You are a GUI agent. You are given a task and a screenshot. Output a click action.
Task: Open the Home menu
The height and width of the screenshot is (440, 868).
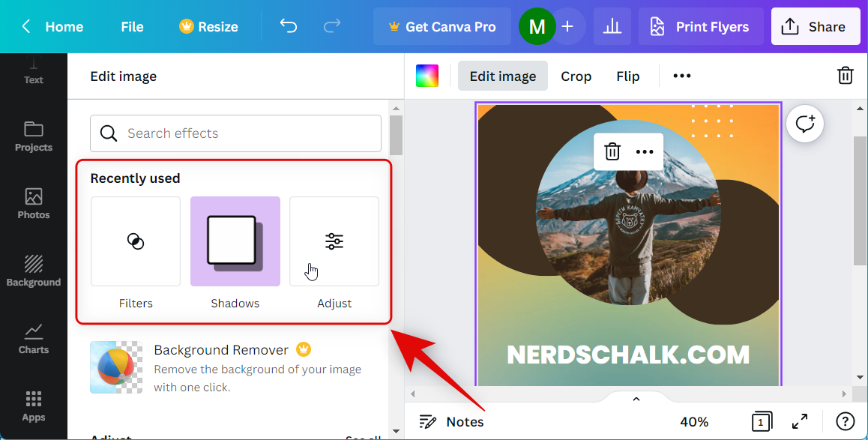[x=64, y=26]
